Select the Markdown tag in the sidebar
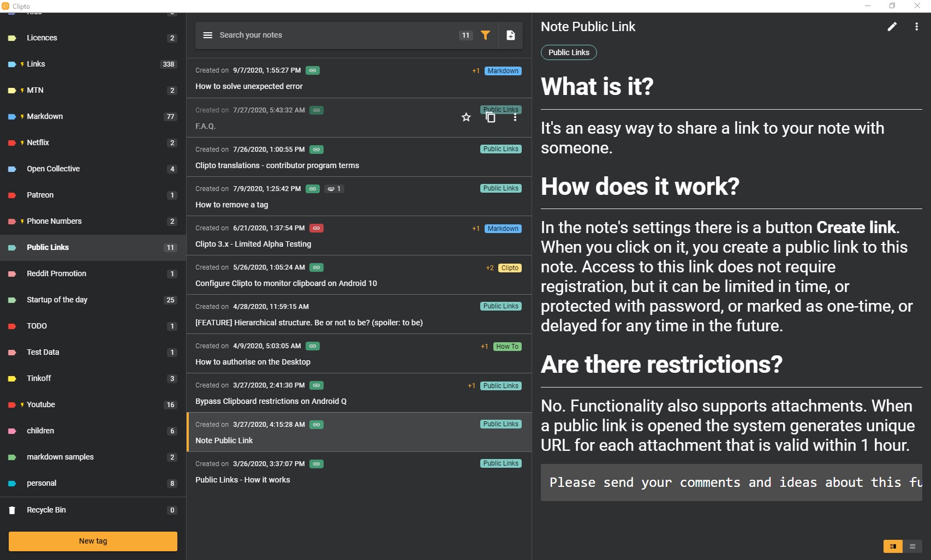This screenshot has height=560, width=931. coord(45,116)
